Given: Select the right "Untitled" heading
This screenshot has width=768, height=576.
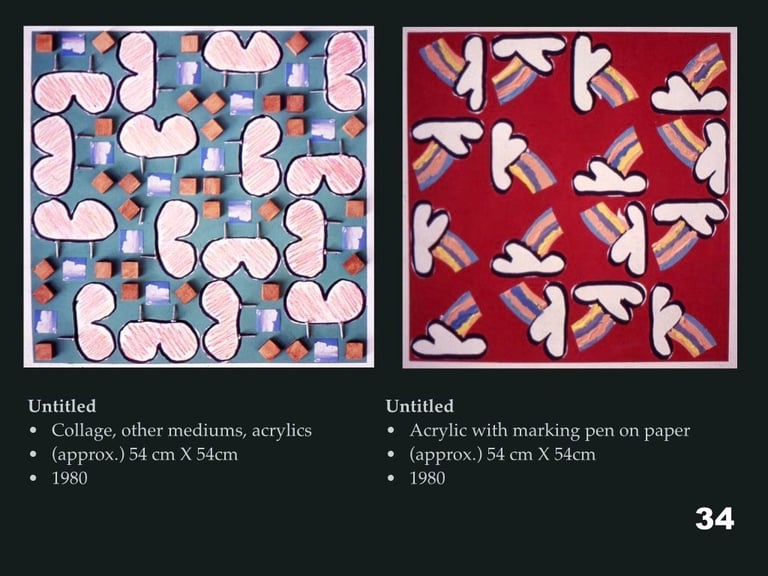Looking at the screenshot, I should [420, 406].
